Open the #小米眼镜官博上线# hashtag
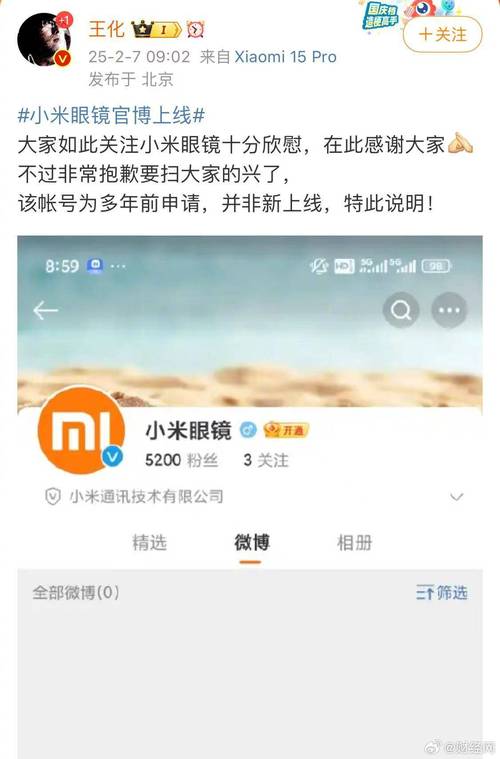 click(x=111, y=116)
